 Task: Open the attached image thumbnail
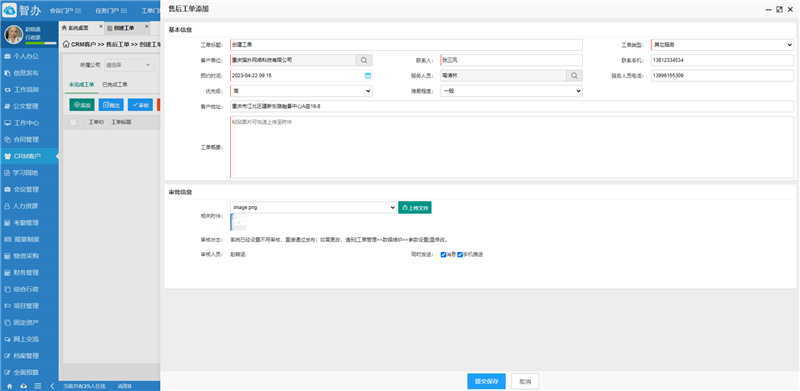pyautogui.click(x=239, y=222)
